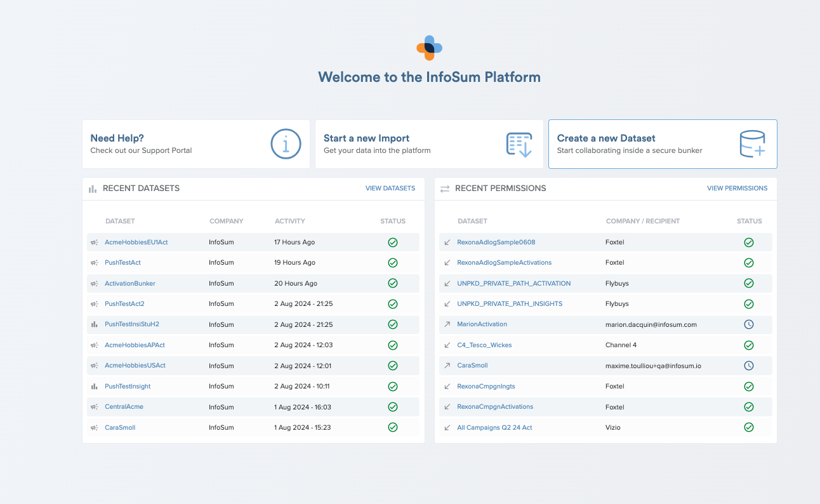Click the incoming arrow icon next to RexonaAdlogSample0608
Screen dimensions: 820x504
[x=447, y=242]
